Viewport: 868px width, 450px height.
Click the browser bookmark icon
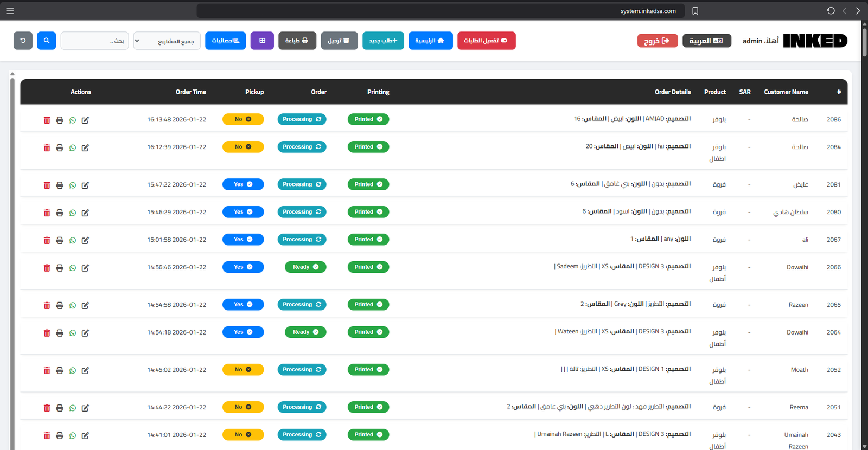(x=695, y=11)
